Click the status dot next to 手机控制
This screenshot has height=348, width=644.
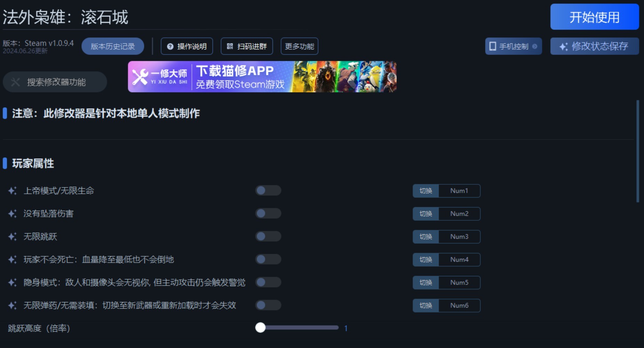535,46
